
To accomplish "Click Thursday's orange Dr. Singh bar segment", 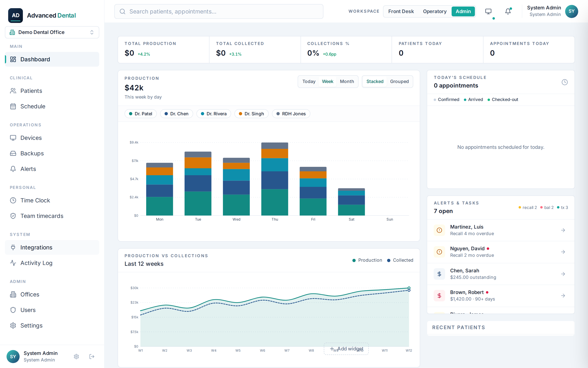I will click(275, 153).
